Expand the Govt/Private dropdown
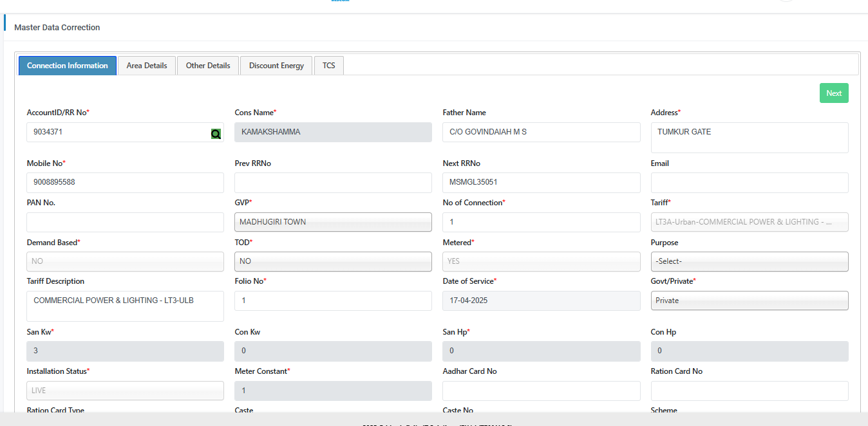This screenshot has height=426, width=868. pos(749,301)
